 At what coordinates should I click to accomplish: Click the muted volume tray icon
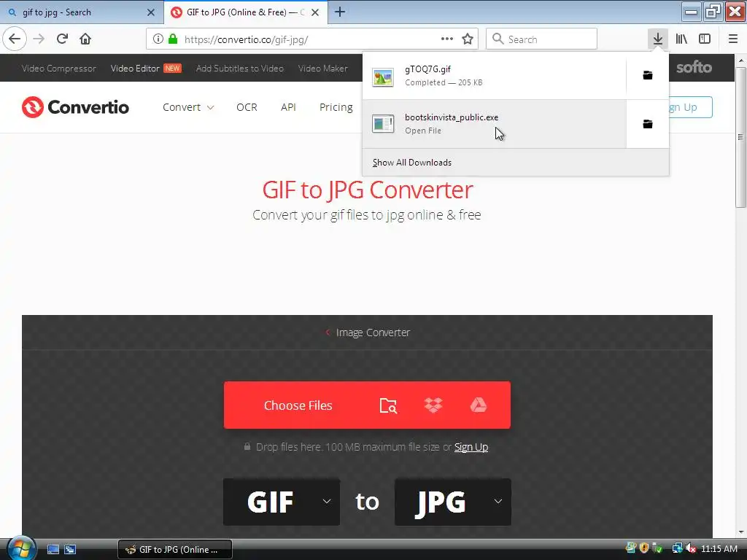pos(690,548)
